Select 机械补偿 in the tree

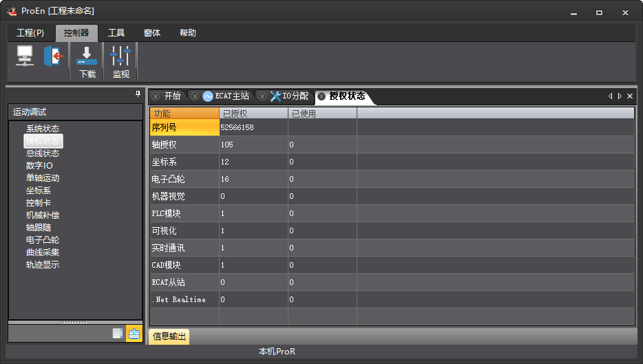click(x=43, y=215)
